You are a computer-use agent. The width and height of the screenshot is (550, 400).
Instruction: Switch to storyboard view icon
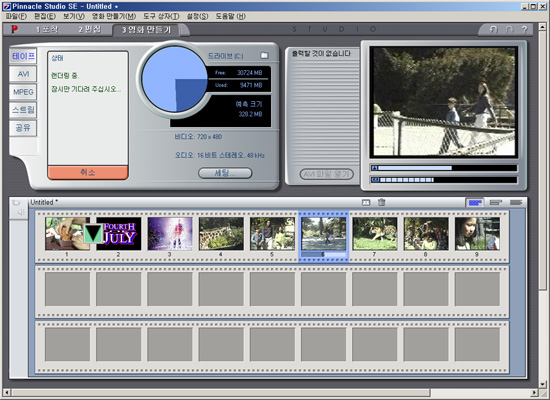[475, 202]
